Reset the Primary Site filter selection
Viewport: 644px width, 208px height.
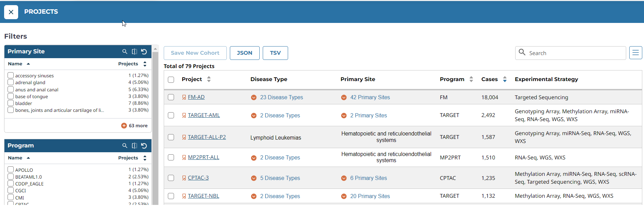144,51
